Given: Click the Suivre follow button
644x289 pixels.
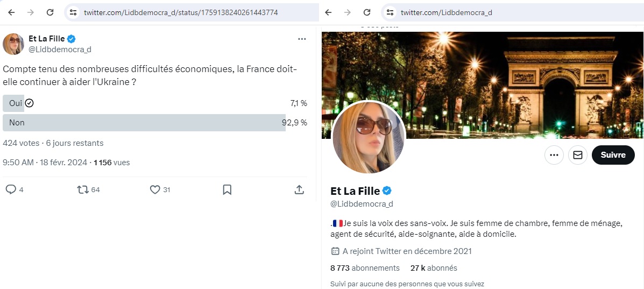Looking at the screenshot, I should click(613, 155).
